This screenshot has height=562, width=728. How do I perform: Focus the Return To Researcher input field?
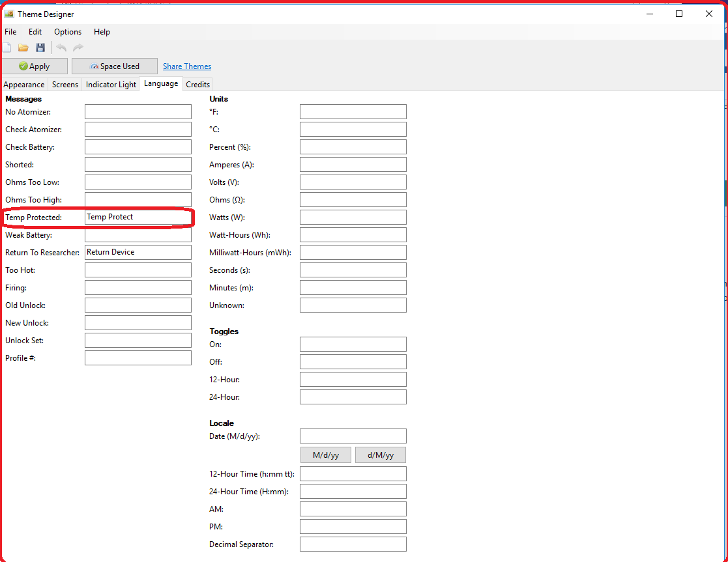coord(138,253)
